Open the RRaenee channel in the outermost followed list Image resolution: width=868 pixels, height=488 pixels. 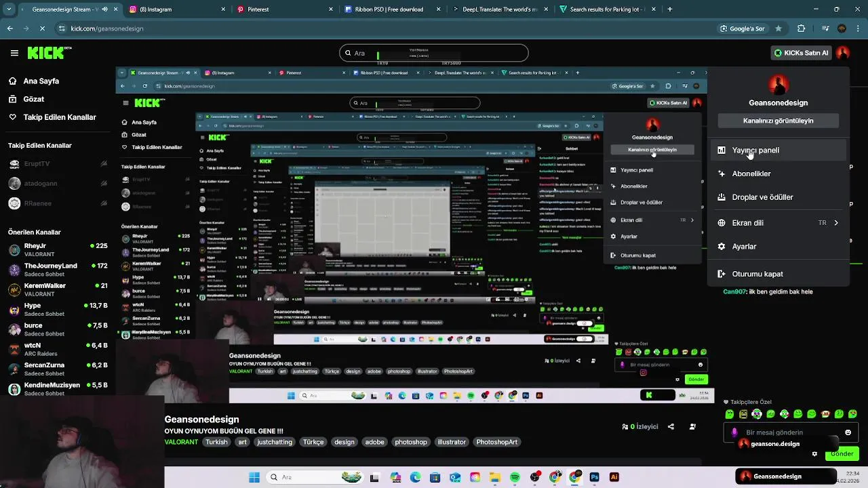(x=57, y=203)
